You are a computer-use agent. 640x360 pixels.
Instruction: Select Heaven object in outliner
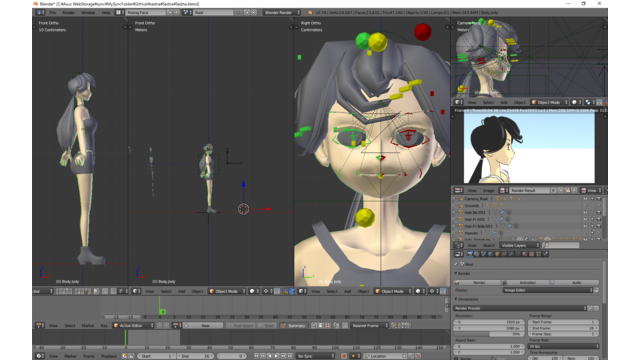(471, 233)
